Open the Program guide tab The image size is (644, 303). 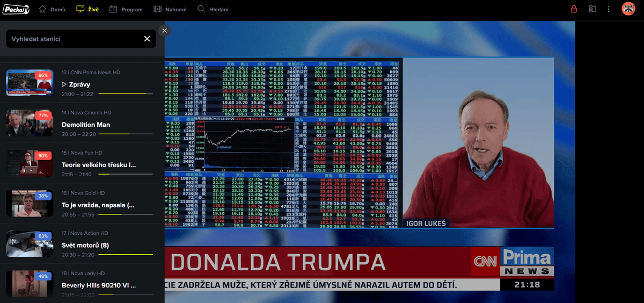(x=126, y=9)
